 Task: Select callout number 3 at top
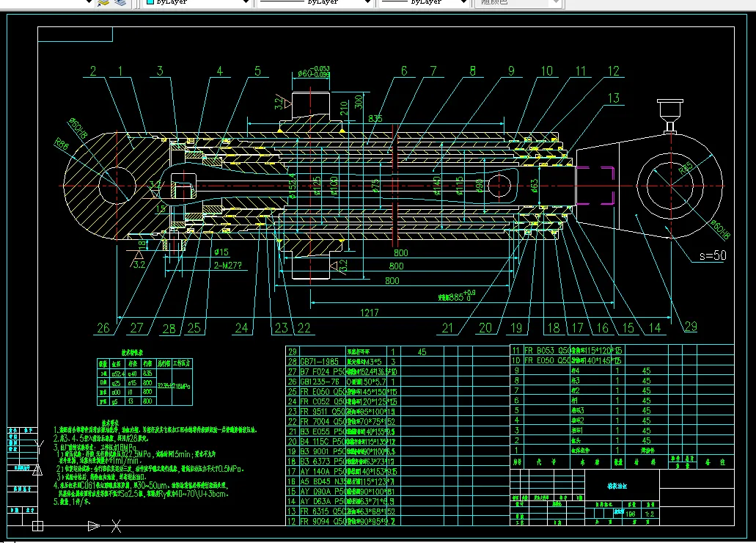(x=160, y=71)
